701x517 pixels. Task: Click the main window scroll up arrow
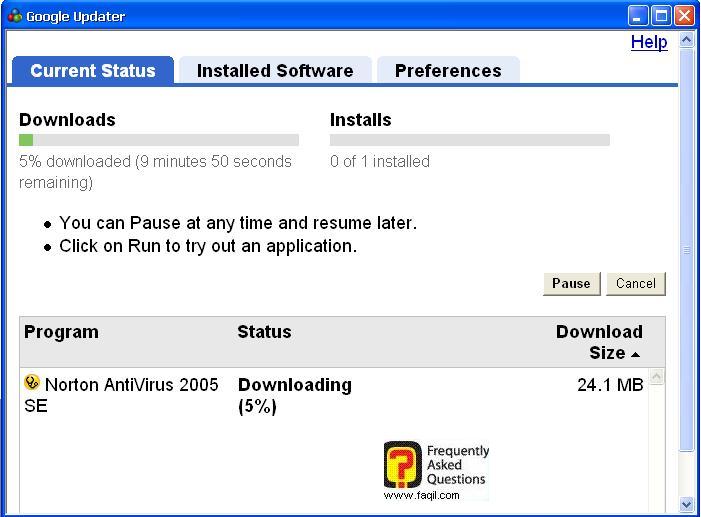(x=686, y=41)
